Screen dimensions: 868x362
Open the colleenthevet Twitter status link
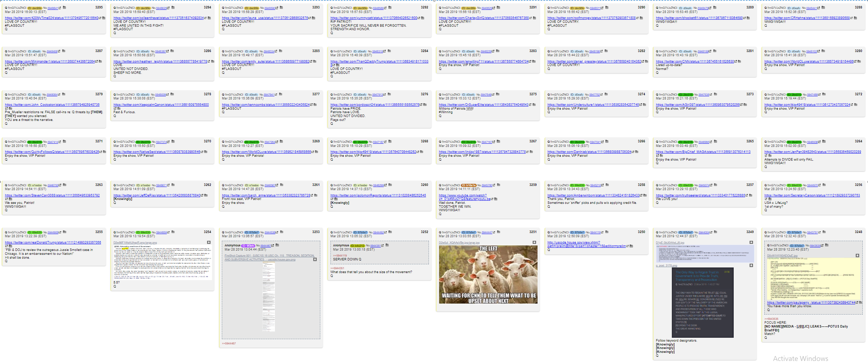pyautogui.click(x=159, y=18)
